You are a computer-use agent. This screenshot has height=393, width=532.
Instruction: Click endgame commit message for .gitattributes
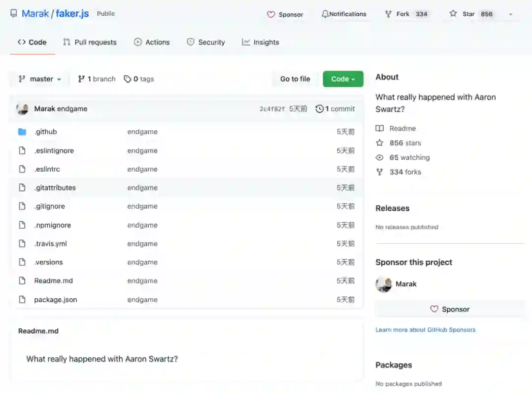(x=142, y=187)
